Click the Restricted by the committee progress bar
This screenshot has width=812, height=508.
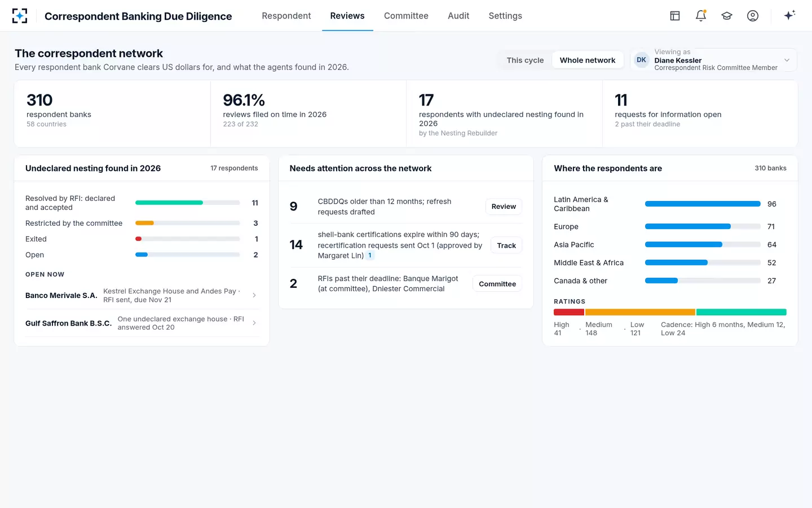pos(188,223)
